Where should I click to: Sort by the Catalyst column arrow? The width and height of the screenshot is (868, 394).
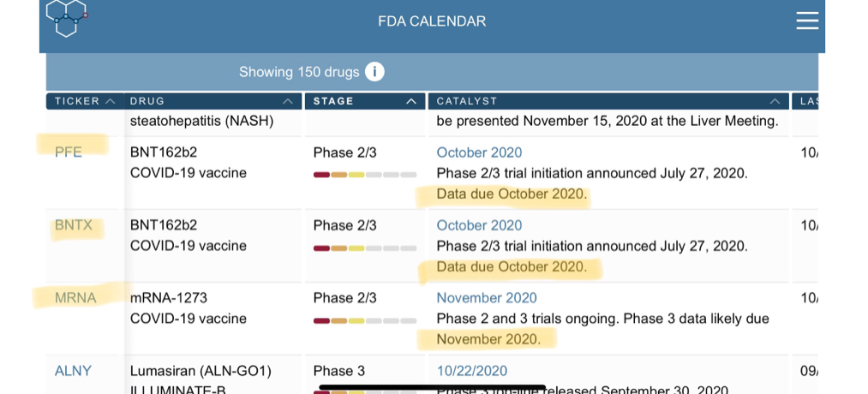pyautogui.click(x=775, y=101)
